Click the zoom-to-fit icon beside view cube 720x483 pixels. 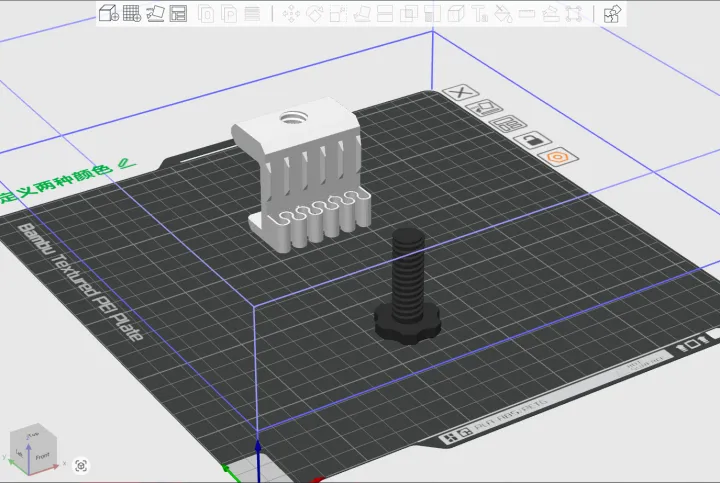[x=81, y=466]
